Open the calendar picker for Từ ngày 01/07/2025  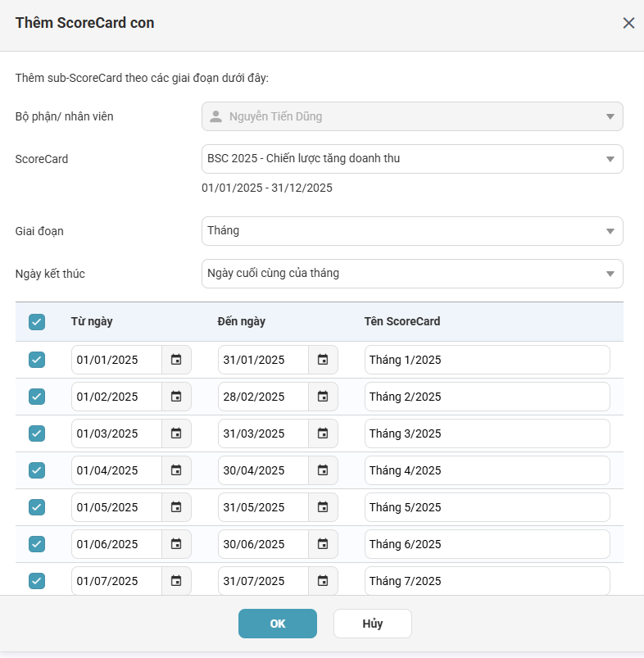pos(177,580)
